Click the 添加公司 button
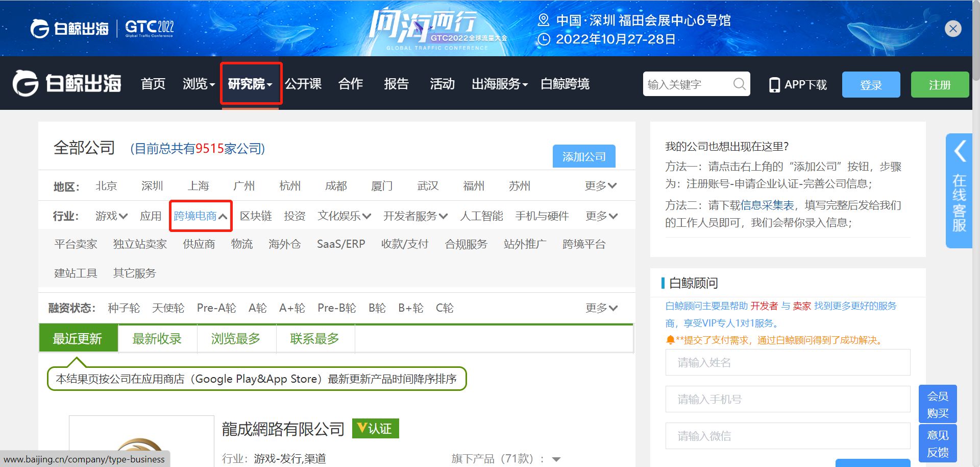Image resolution: width=980 pixels, height=467 pixels. 584,156
